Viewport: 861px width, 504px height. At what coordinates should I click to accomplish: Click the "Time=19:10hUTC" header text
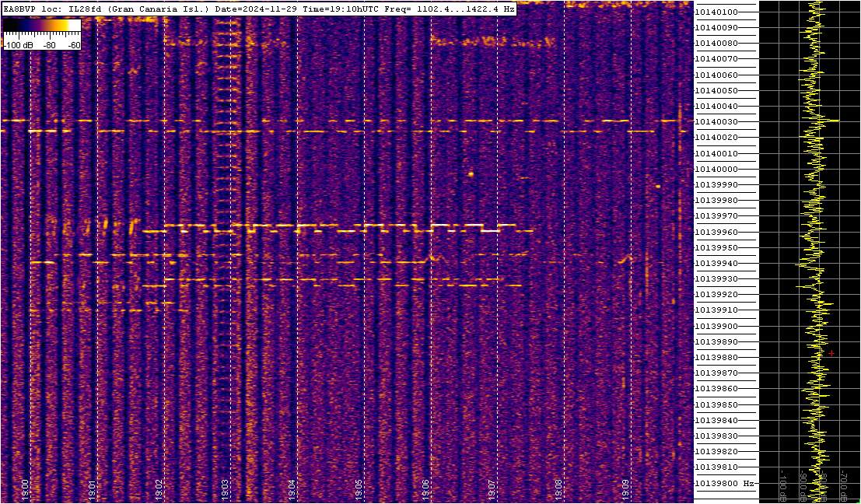pyautogui.click(x=339, y=9)
